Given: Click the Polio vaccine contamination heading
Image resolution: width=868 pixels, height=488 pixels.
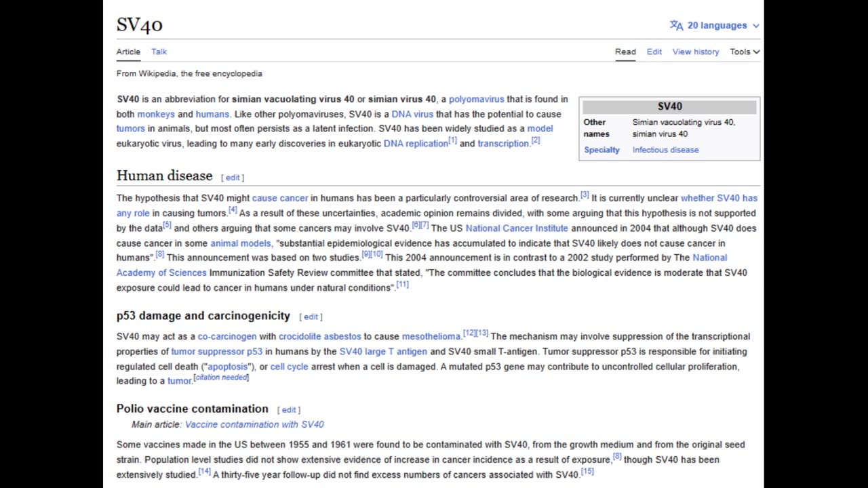Looking at the screenshot, I should click(192, 409).
